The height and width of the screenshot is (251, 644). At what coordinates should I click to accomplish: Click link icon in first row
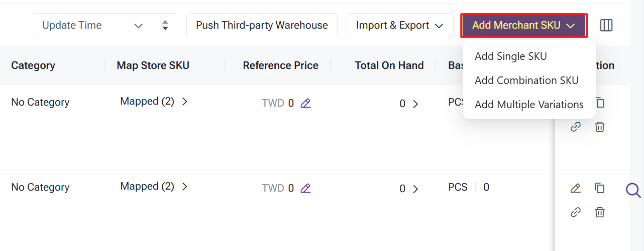(x=576, y=127)
